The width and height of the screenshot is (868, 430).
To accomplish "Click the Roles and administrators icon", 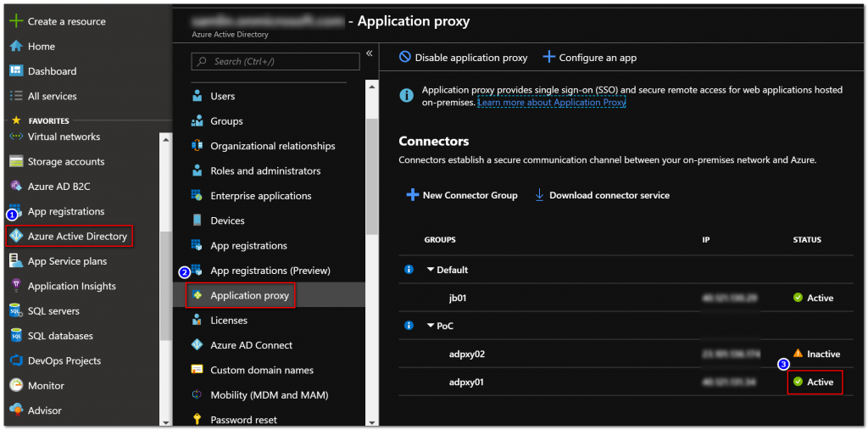I will tap(197, 170).
